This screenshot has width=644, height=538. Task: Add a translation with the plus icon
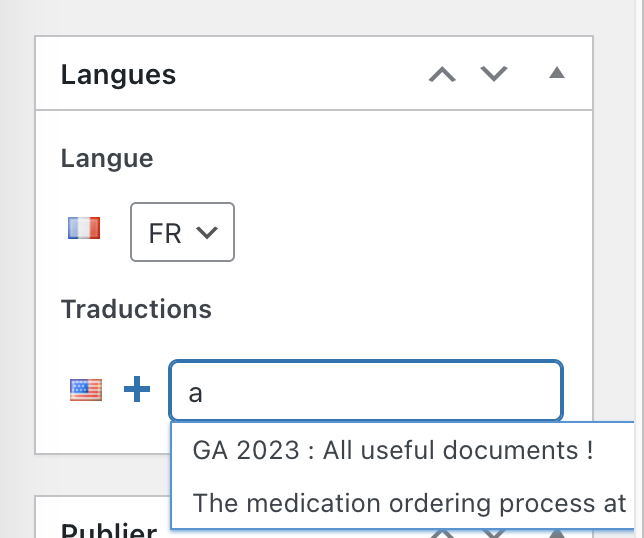tap(136, 390)
